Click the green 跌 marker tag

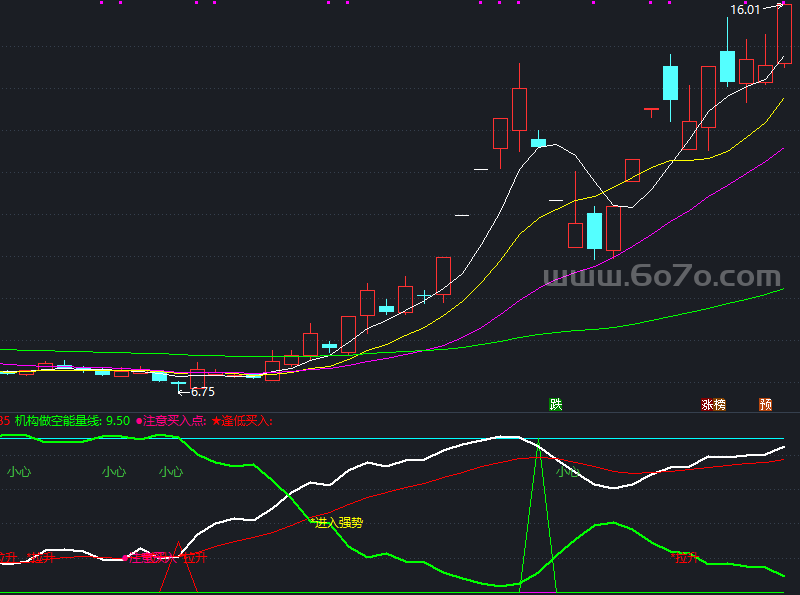pos(556,404)
